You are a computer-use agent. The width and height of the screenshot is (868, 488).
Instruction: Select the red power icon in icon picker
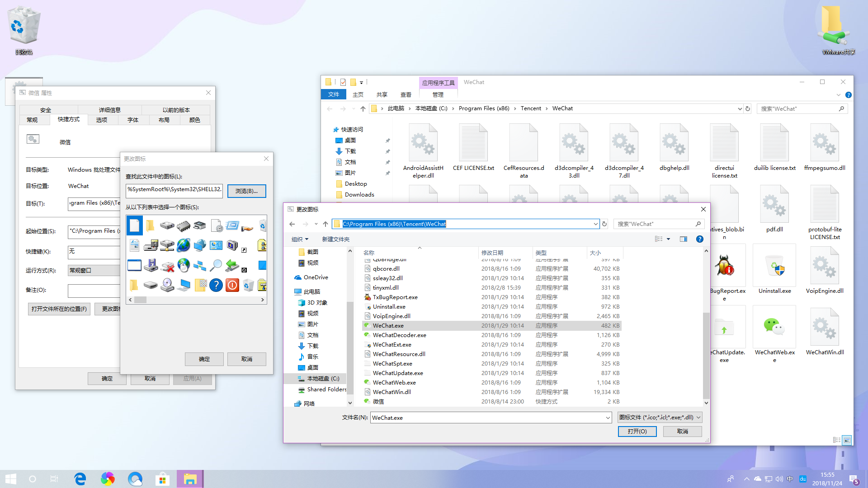[x=232, y=285]
